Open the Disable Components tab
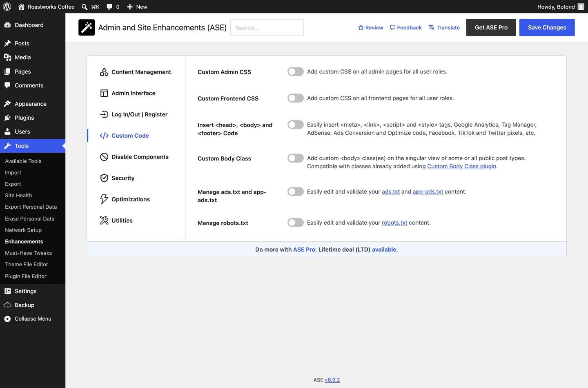 (136, 157)
